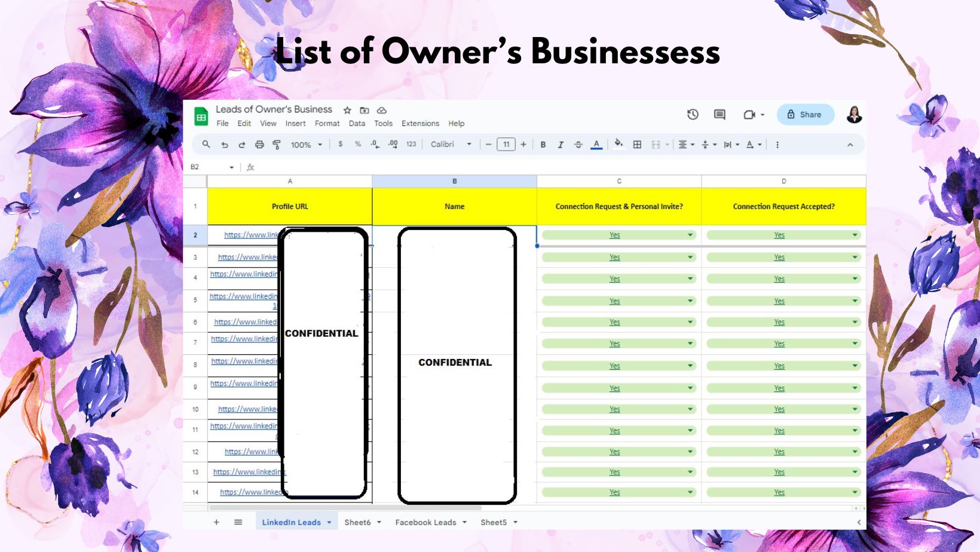Screen dimensions: 980x552
Task: Open the account profile avatar
Action: click(855, 114)
